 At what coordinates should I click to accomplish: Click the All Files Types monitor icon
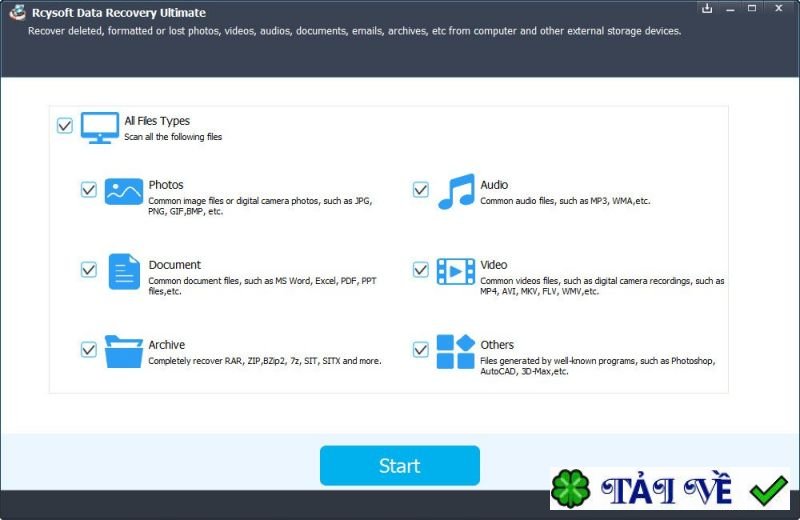point(99,128)
